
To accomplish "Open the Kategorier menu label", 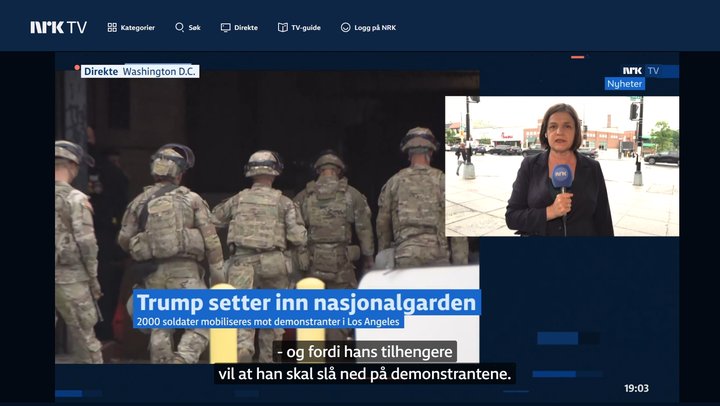I will (138, 28).
